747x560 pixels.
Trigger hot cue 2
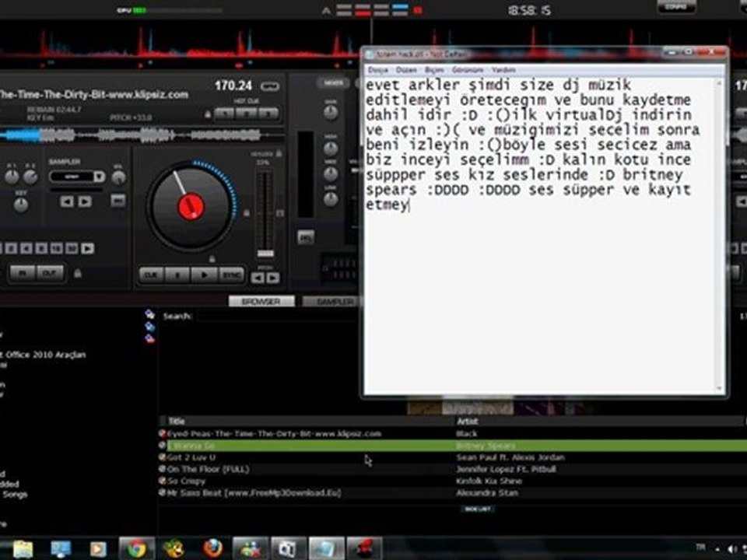(247, 114)
